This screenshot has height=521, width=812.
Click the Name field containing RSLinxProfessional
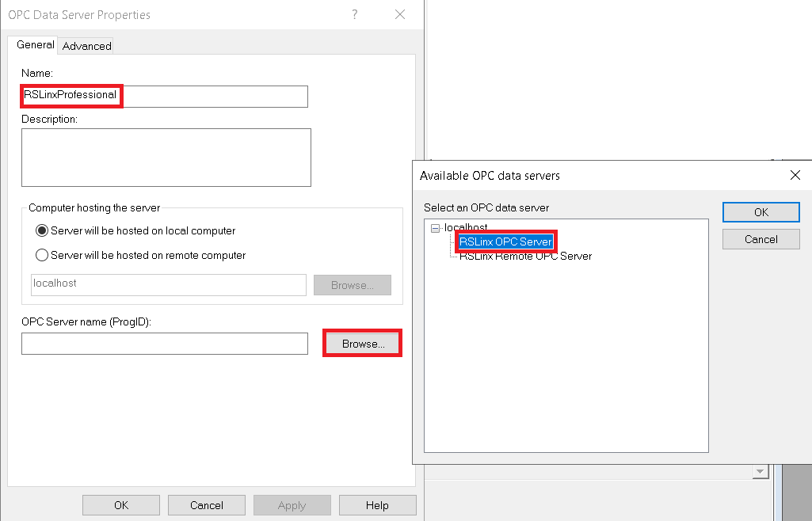[165, 97]
